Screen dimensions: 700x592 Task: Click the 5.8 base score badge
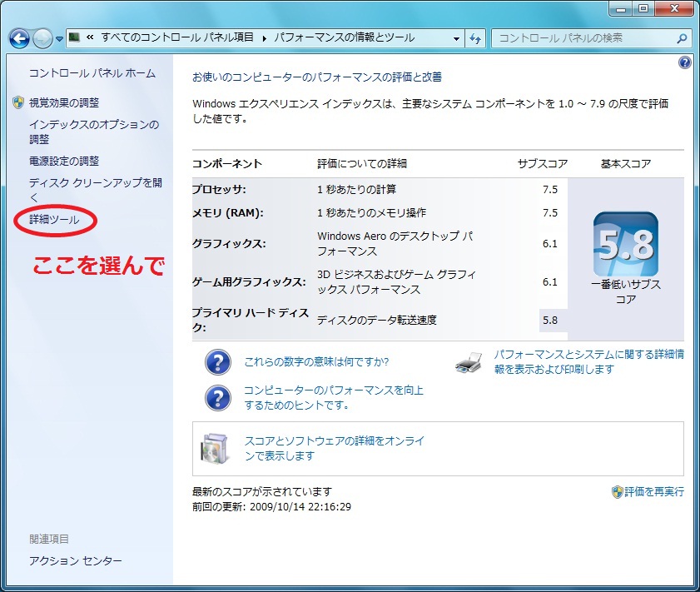click(x=625, y=244)
